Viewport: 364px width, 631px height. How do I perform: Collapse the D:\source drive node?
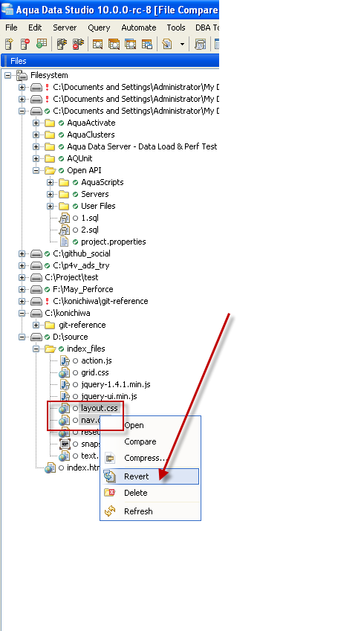[x=22, y=337]
